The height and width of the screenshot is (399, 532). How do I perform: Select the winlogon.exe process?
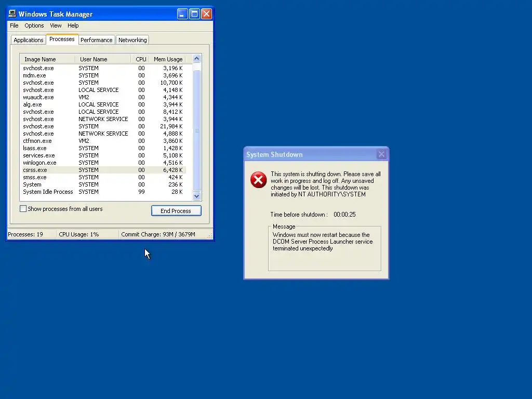click(x=103, y=163)
